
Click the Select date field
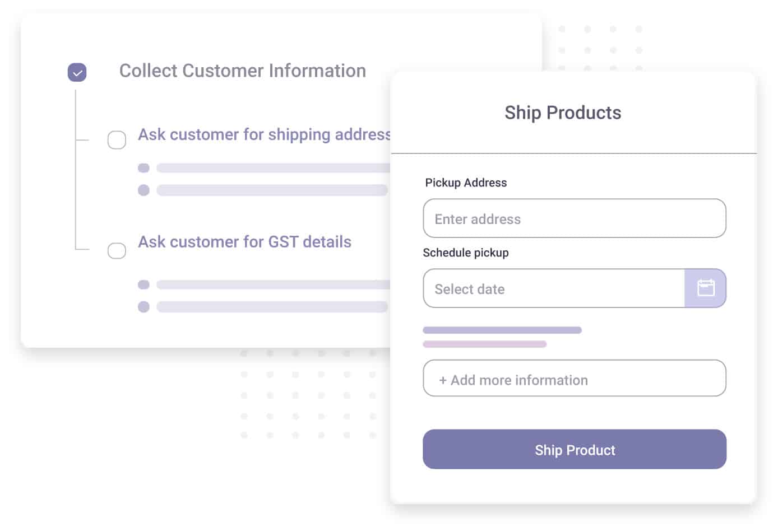point(554,288)
